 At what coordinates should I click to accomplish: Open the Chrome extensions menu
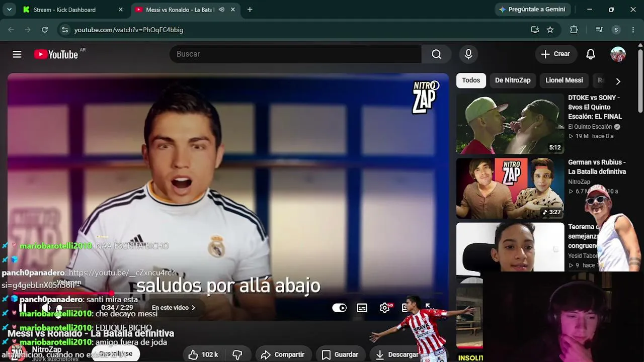pos(574,30)
